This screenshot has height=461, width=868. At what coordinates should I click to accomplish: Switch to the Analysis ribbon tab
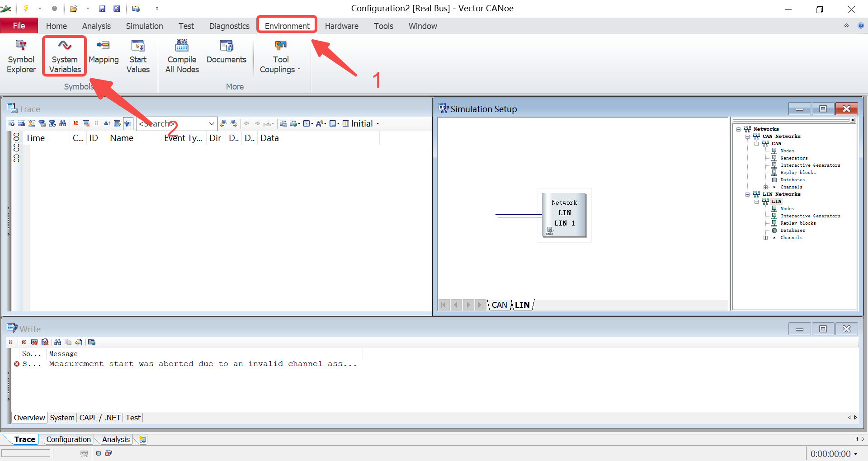(x=96, y=26)
